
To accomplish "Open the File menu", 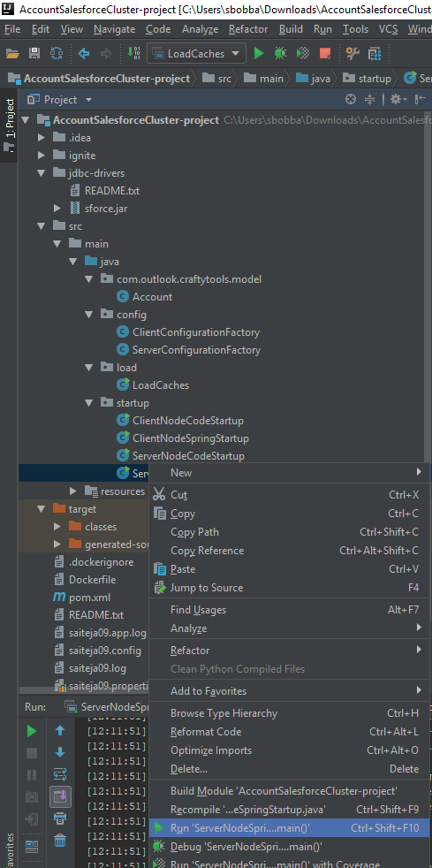I will point(12,29).
